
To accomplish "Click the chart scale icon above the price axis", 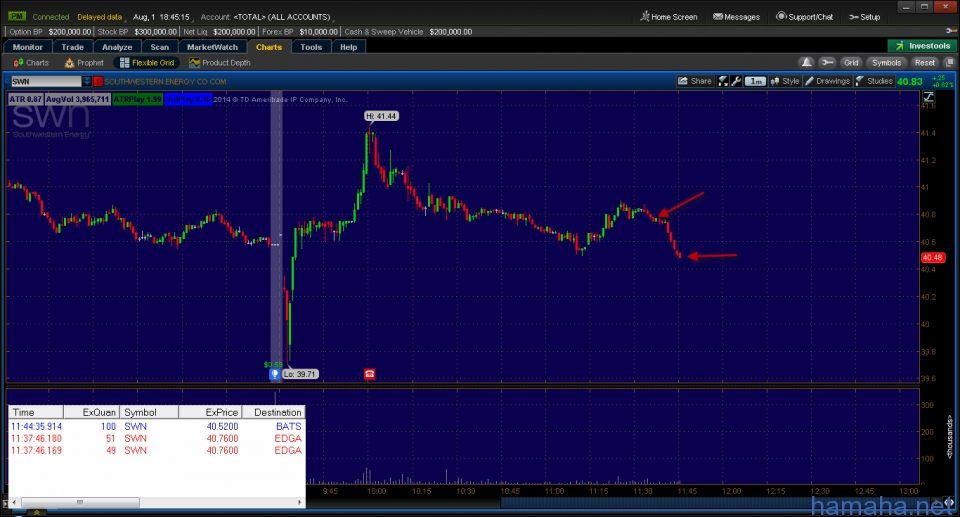I will point(929,97).
